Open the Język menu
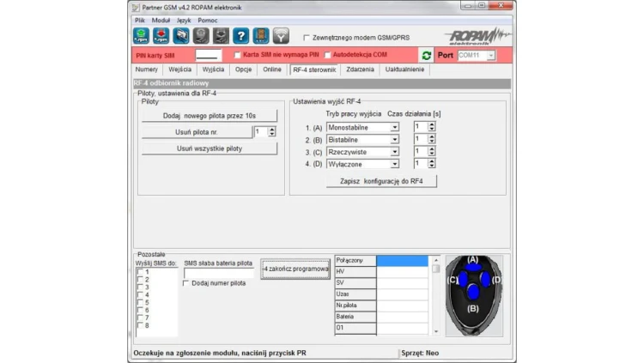644x363 pixels. 184,20
